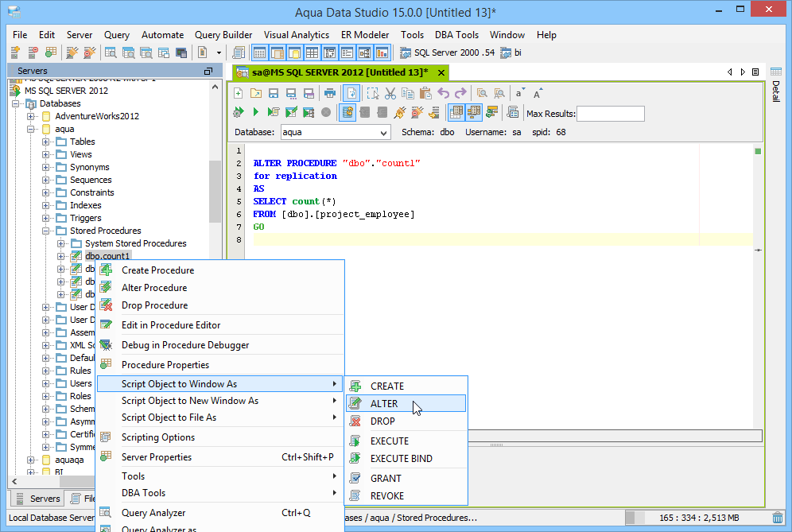Click the Servers panel vertical scrollbar thumb
Image resolution: width=792 pixels, height=532 pixels.
[x=215, y=192]
